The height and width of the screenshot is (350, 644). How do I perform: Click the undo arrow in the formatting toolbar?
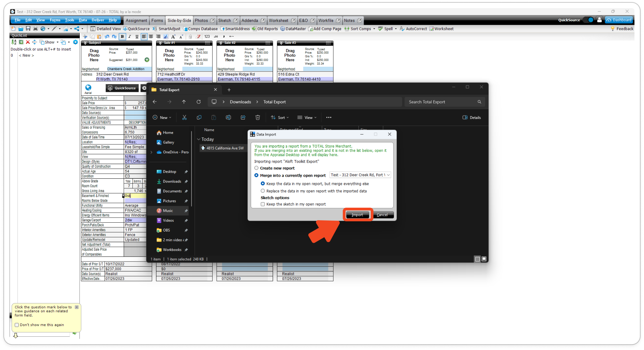coord(107,36)
